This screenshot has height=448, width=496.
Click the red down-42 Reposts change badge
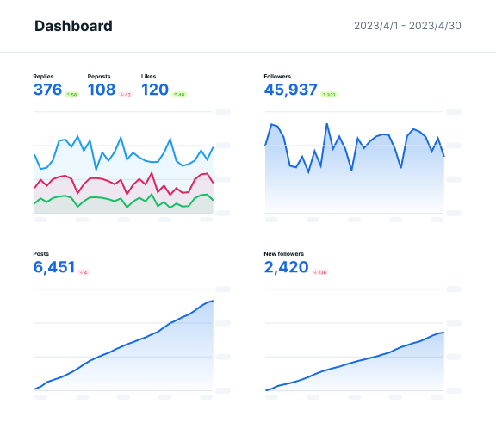tap(125, 95)
